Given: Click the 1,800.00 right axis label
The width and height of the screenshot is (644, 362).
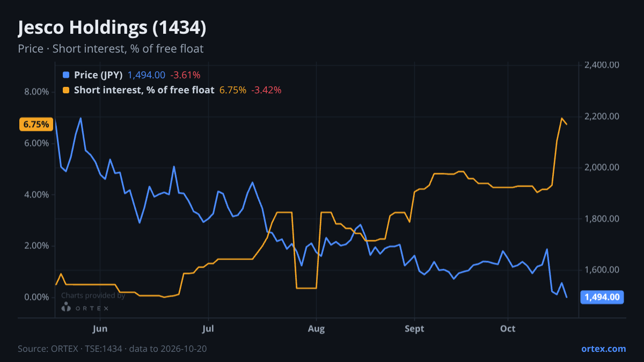Looking at the screenshot, I should tap(602, 219).
